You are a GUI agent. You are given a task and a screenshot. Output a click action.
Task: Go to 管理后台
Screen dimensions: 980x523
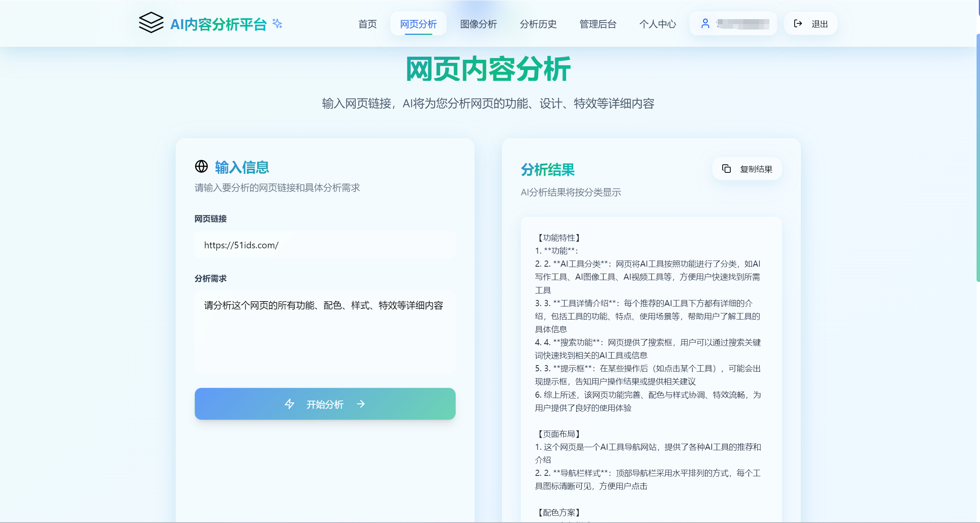click(x=598, y=24)
